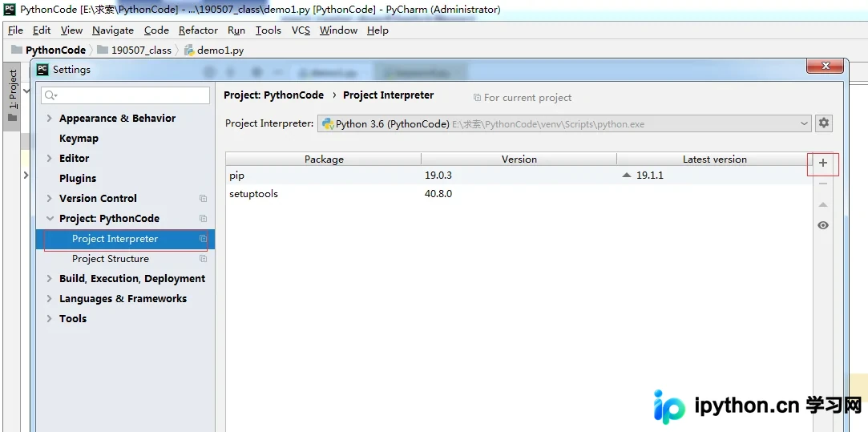Click the minus icon to uninstall package
The image size is (868, 432).
pos(822,184)
